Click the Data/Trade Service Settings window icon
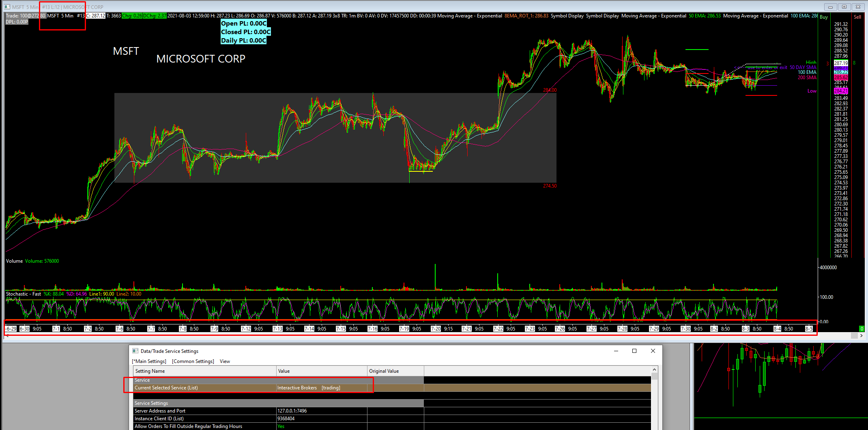The height and width of the screenshot is (430, 868). (x=135, y=351)
